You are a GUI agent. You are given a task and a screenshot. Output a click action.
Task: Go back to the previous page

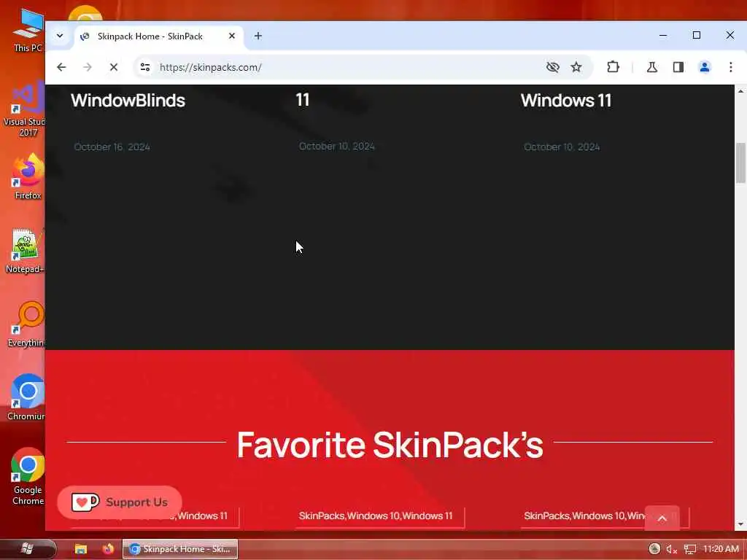[61, 67]
